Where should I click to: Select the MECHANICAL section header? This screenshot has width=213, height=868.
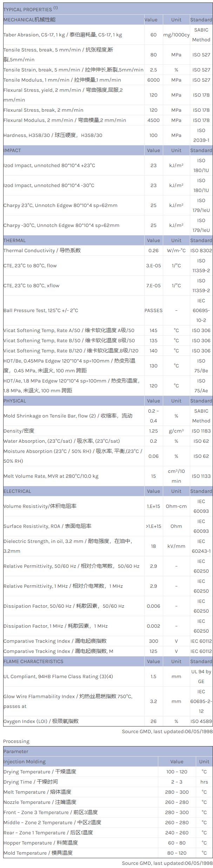tap(29, 20)
